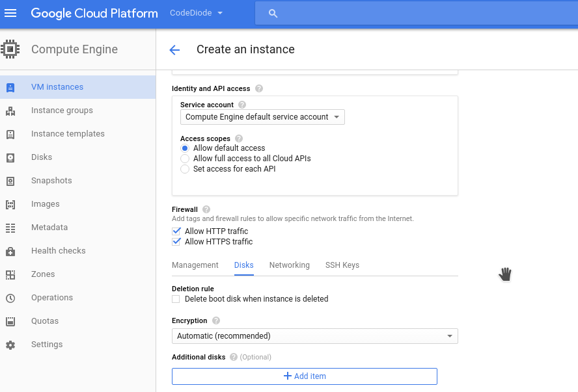The image size is (578, 392).
Task: Open Instance groups in the sidebar
Action: 77,111
